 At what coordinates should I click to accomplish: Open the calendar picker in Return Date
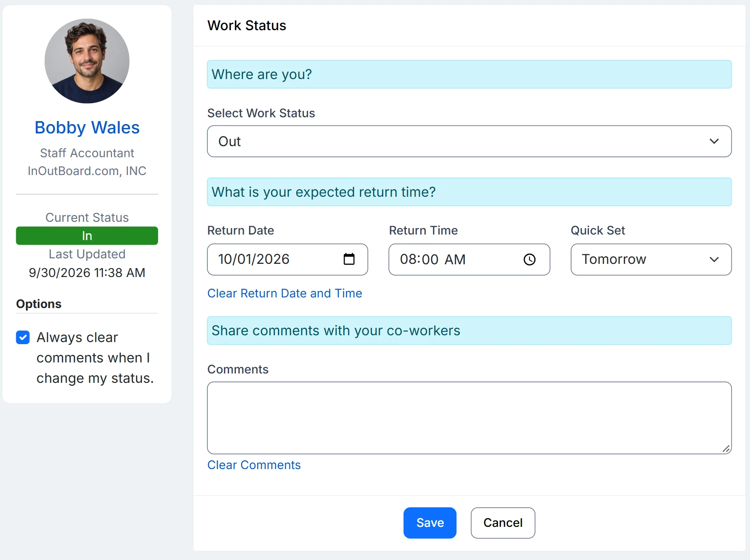tap(349, 259)
